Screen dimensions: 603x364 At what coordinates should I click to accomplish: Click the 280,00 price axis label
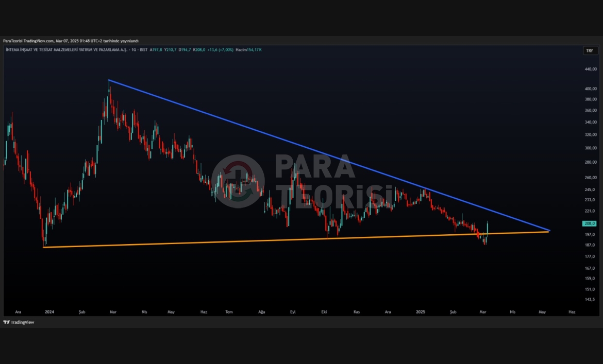click(591, 162)
